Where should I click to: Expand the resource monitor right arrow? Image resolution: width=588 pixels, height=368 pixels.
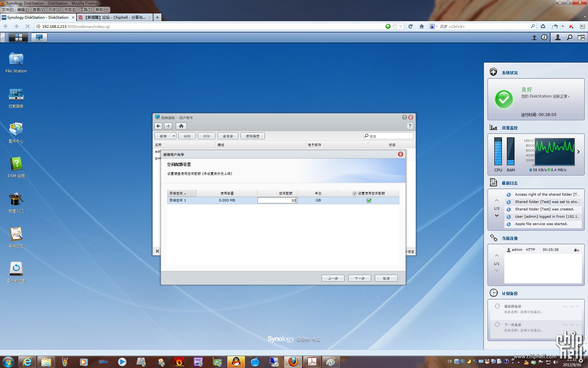click(578, 152)
